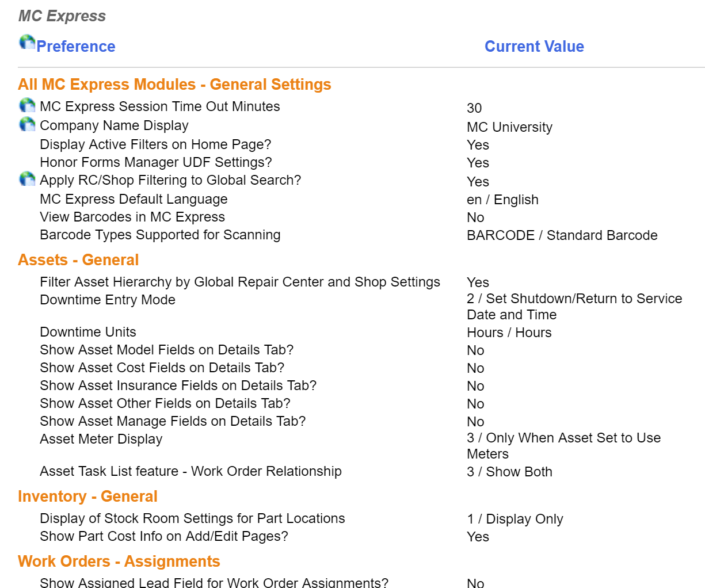
Task: Click the globe icon beside Company Name Display
Action: (x=27, y=124)
